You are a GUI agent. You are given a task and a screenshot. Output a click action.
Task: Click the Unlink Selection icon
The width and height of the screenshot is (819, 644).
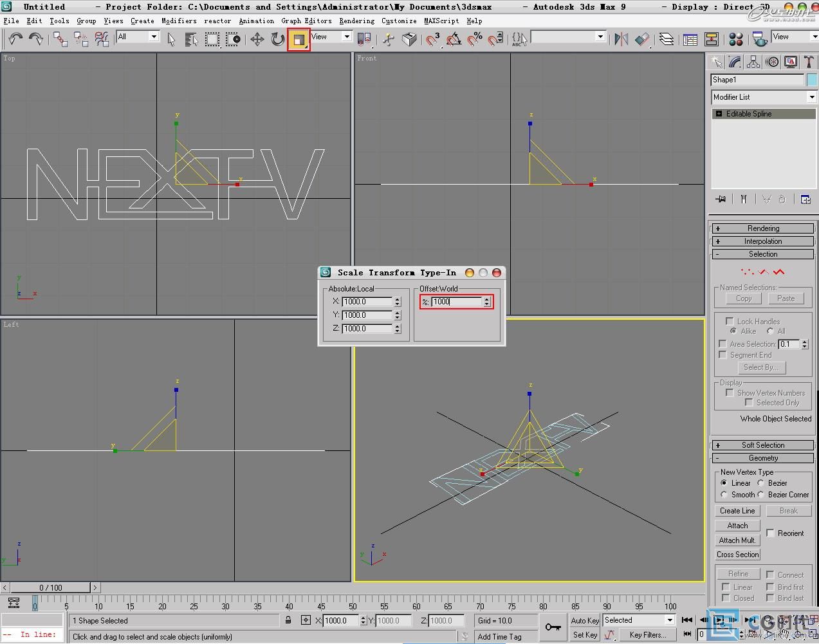(x=81, y=39)
